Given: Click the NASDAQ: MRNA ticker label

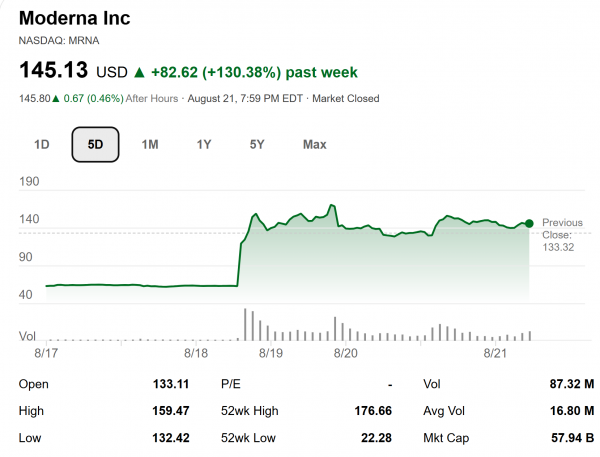Looking at the screenshot, I should 59,41.
